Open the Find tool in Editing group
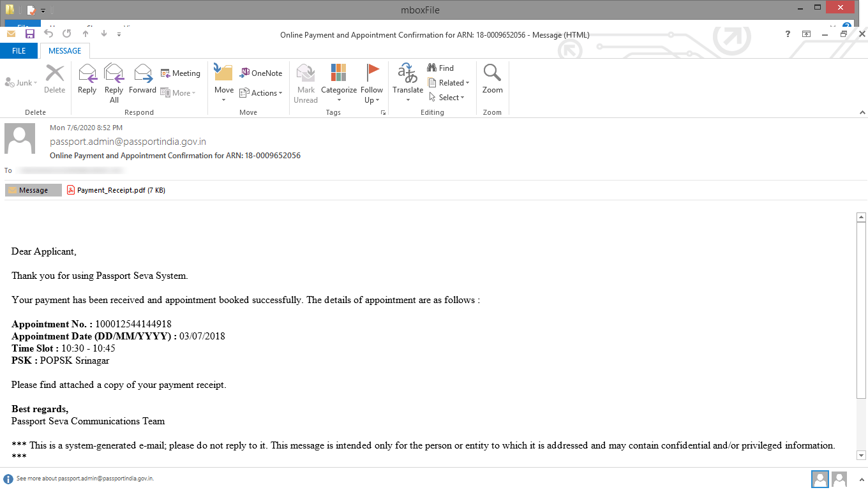 [440, 68]
